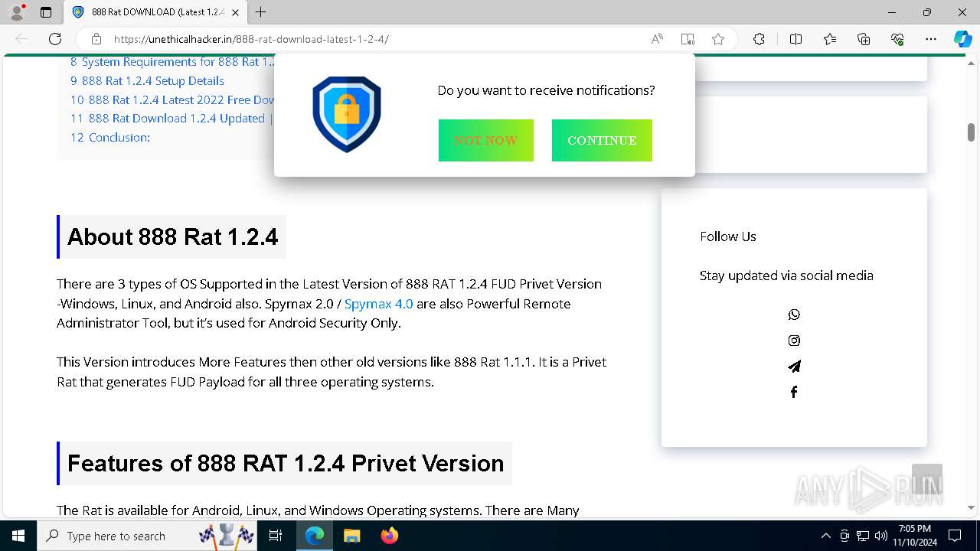Go to 888 Rat 1.2.4 Setup Details link
This screenshot has width=980, height=551.
[147, 80]
